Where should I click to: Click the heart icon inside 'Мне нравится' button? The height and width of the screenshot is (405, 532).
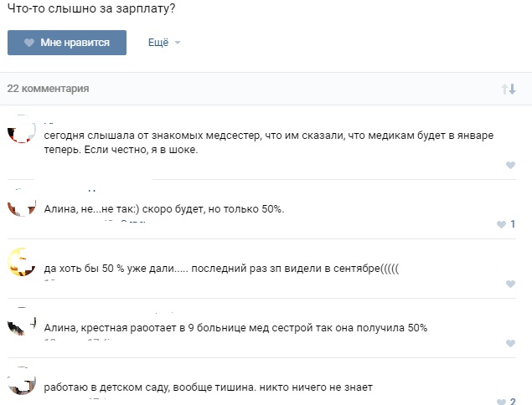[x=29, y=43]
